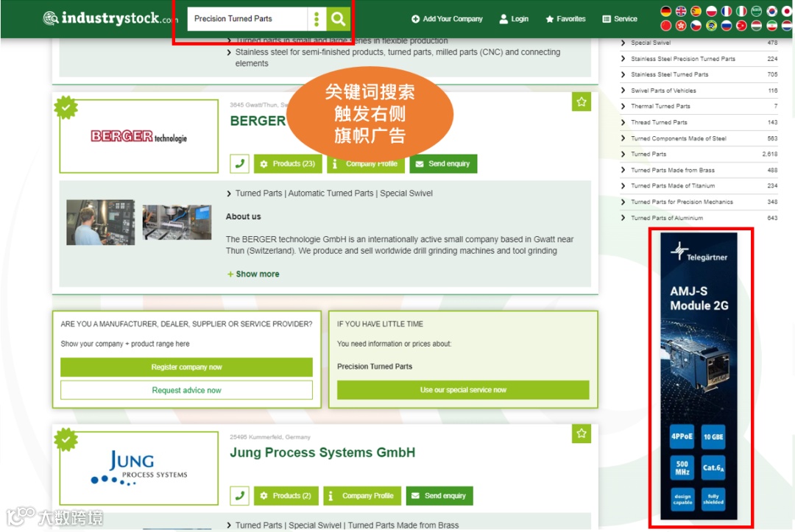795x532 pixels.
Task: Click Use our special service now
Action: click(x=463, y=390)
